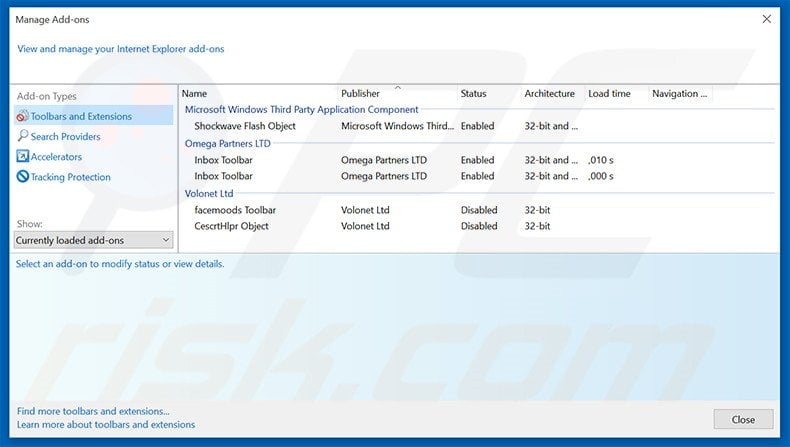Click 32-bit architecture of CescrtHlpr Object
Image resolution: width=790 pixels, height=447 pixels.
point(537,226)
